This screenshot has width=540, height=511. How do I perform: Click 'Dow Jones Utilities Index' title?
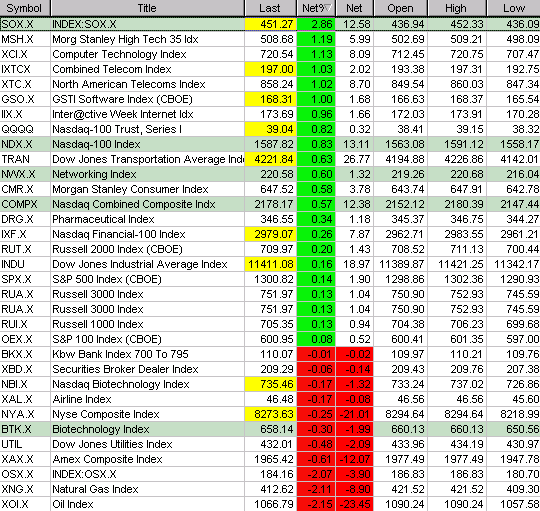112,444
